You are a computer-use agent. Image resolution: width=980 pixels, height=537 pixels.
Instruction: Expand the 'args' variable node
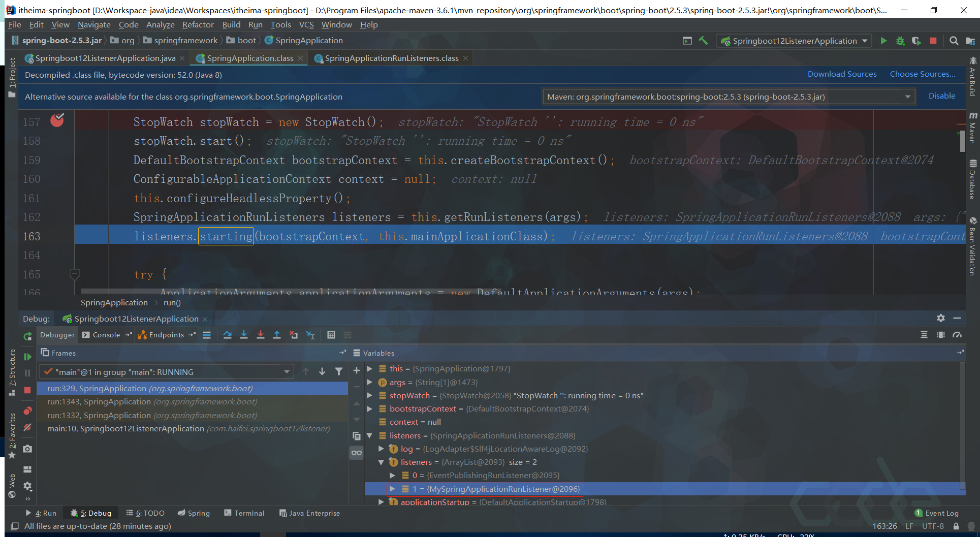click(370, 382)
